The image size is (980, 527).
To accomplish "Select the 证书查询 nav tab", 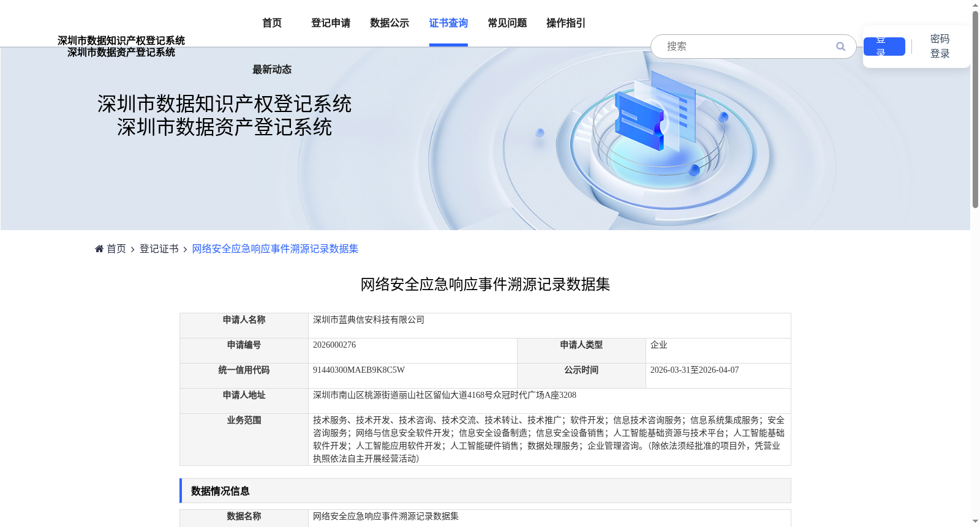I will click(448, 23).
